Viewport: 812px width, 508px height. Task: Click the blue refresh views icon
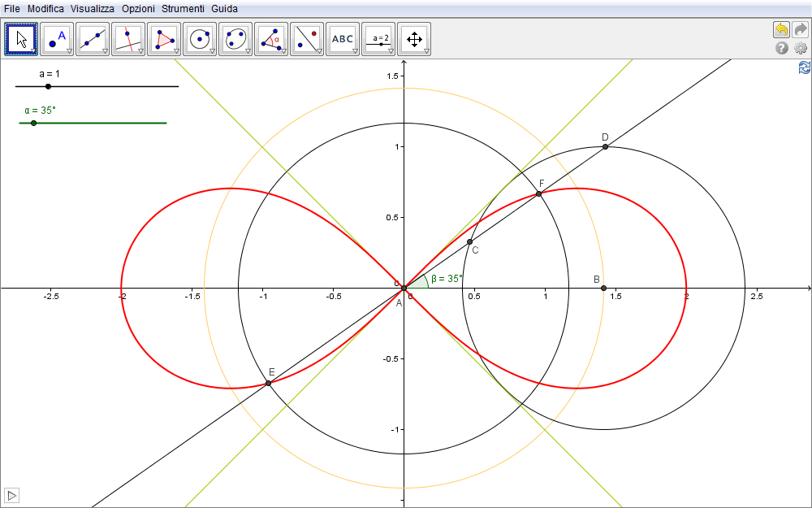pos(804,67)
